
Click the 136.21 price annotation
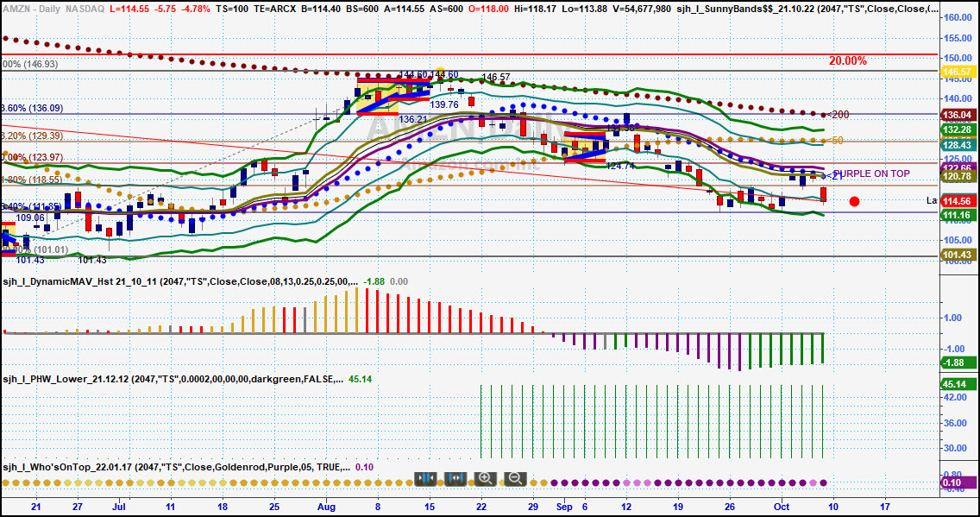412,119
